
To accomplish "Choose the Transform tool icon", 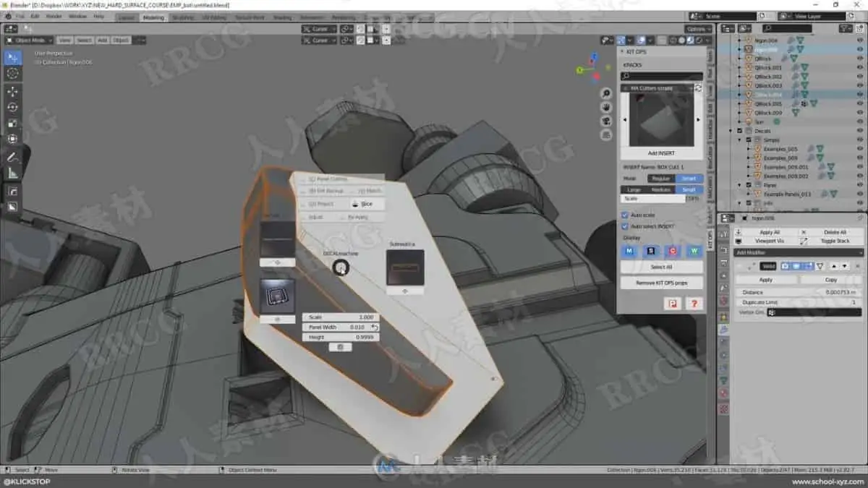I will click(x=13, y=139).
